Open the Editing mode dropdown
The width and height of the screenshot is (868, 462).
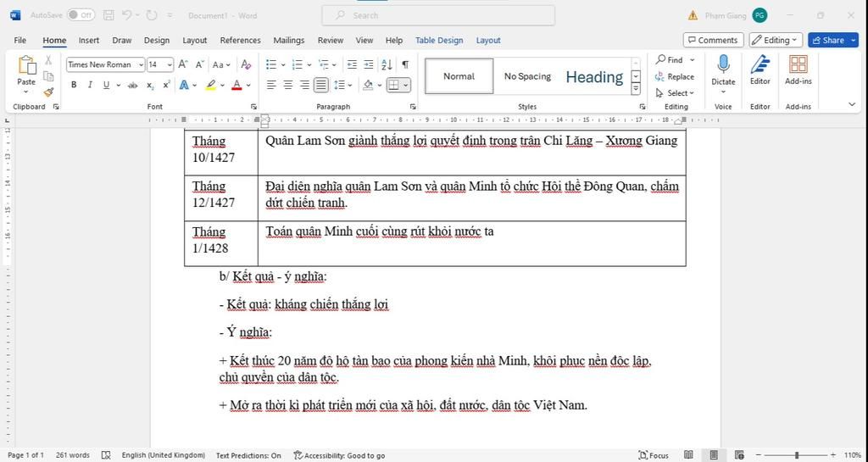776,41
